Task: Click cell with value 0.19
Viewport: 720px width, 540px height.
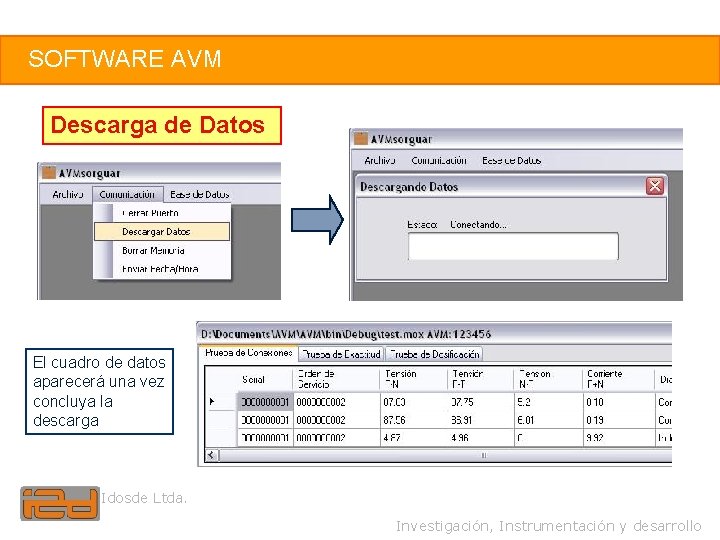Action: [x=618, y=420]
